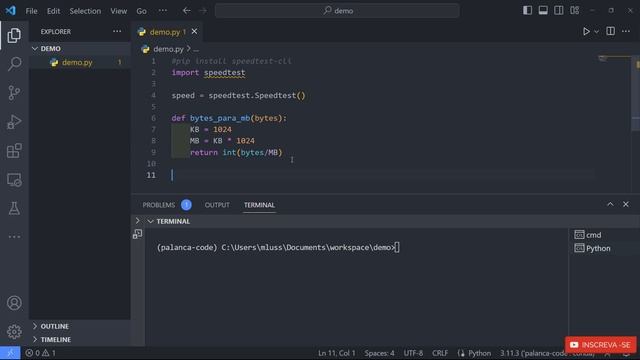Toggle the bottom panel layout icon
640x360 pixels.
pyautogui.click(x=543, y=10)
